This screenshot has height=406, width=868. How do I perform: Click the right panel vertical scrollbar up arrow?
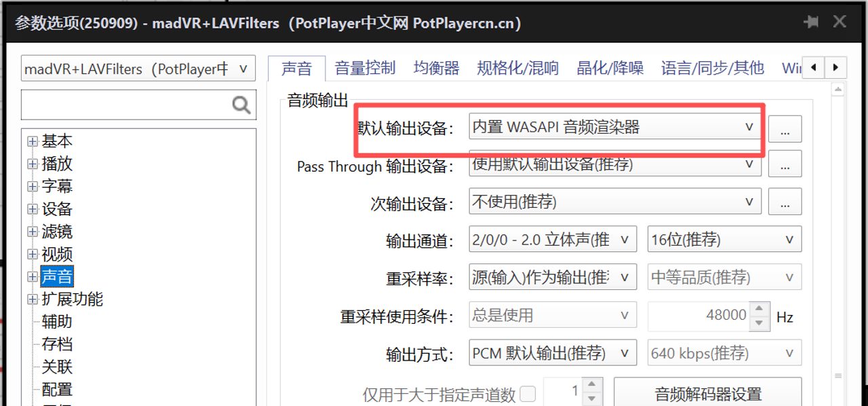tap(840, 89)
